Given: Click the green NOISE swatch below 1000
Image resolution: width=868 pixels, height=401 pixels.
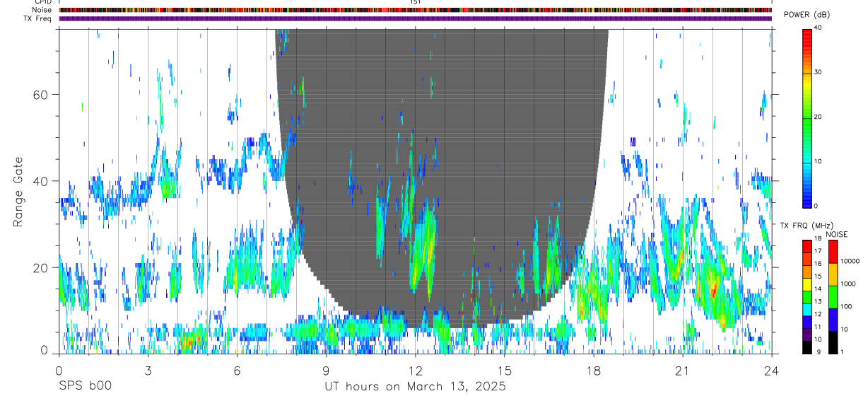Looking at the screenshot, I should 833,297.
